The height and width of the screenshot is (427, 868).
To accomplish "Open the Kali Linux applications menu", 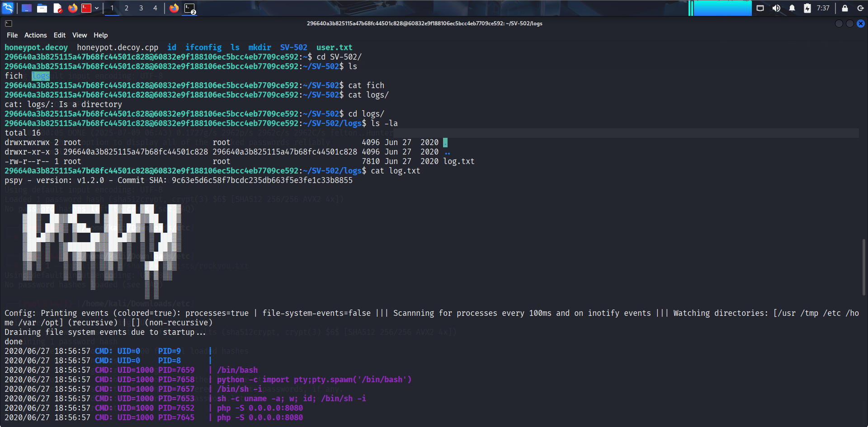I will pos(8,8).
